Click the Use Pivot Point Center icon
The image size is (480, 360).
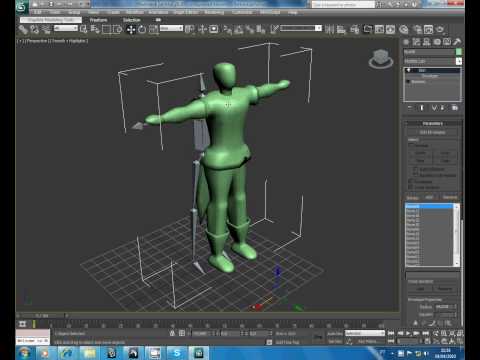[x=189, y=30]
